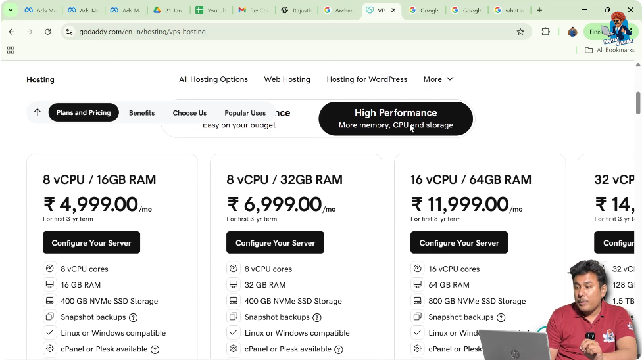Open Snapshot backups help icon in 64GB plan
The height and width of the screenshot is (360, 644).
[x=501, y=317]
